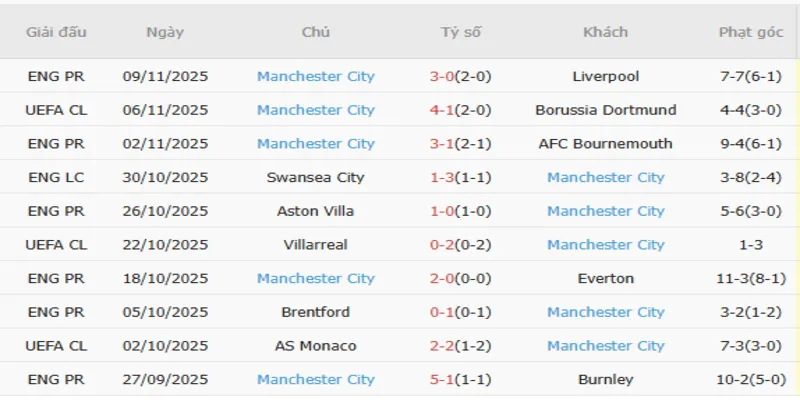
Task: Open Manchester City link opposite Burnley
Action: pyautogui.click(x=315, y=380)
